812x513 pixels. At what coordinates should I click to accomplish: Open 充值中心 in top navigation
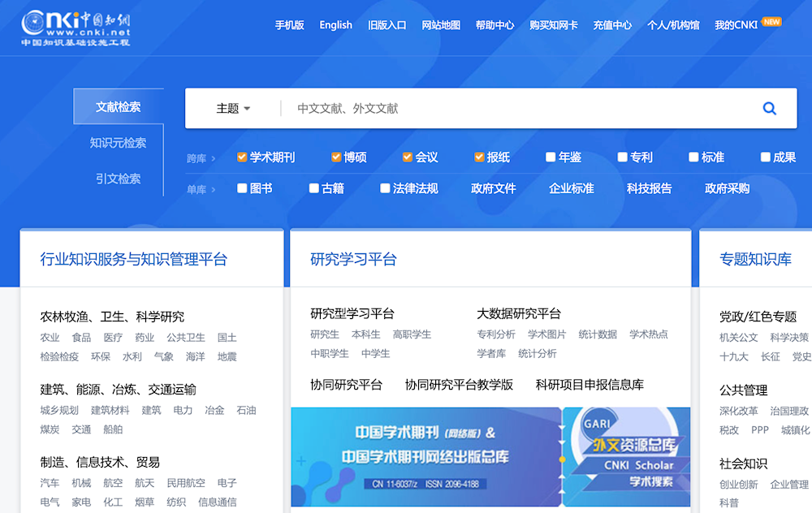[612, 25]
